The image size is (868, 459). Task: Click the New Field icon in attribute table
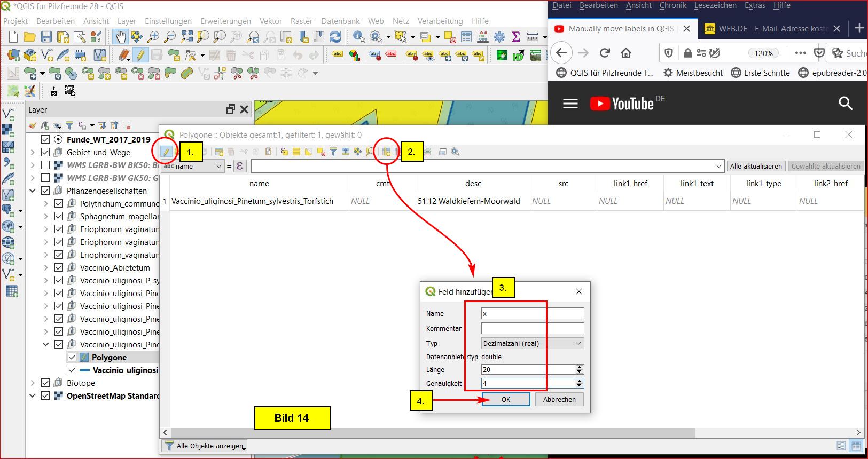click(x=386, y=152)
